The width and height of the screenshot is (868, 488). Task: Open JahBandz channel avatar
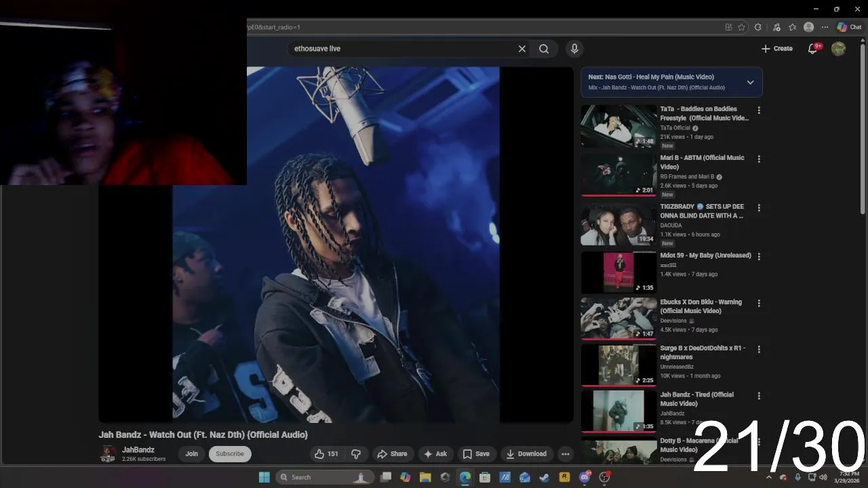[x=108, y=454]
